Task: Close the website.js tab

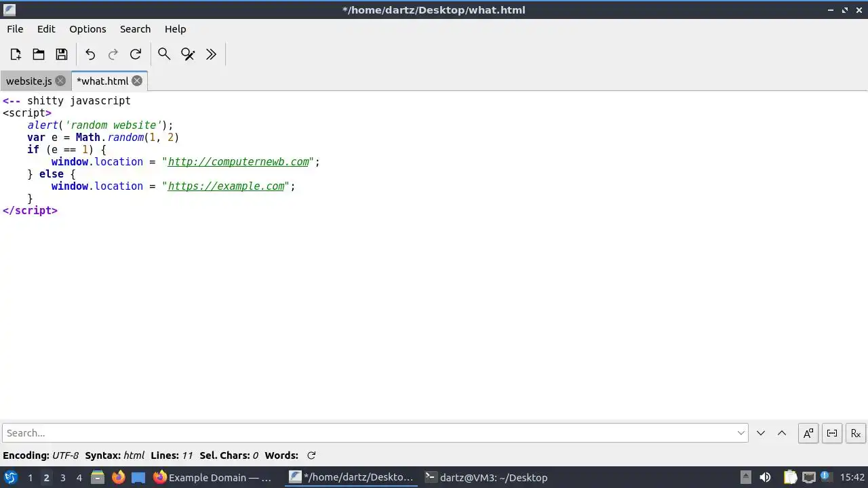Action: click(60, 81)
